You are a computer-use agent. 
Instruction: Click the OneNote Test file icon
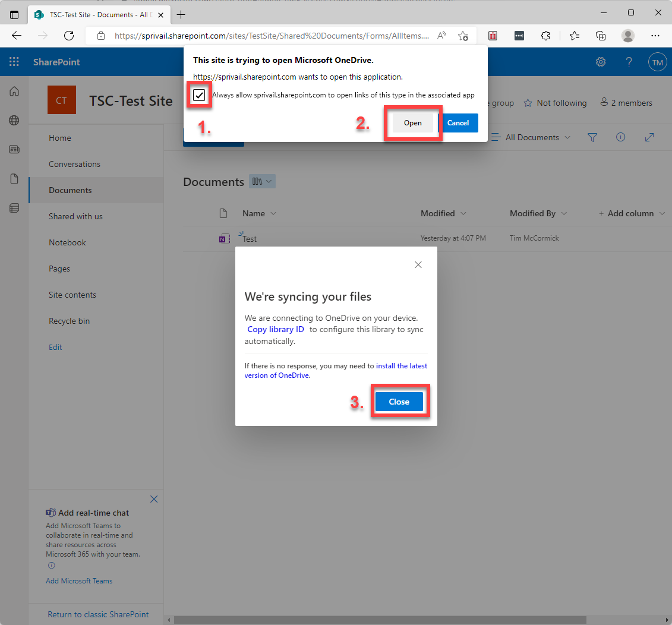[x=224, y=239]
